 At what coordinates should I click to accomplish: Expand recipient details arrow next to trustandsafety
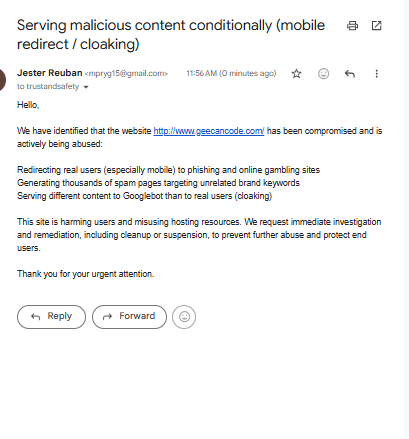click(x=86, y=87)
